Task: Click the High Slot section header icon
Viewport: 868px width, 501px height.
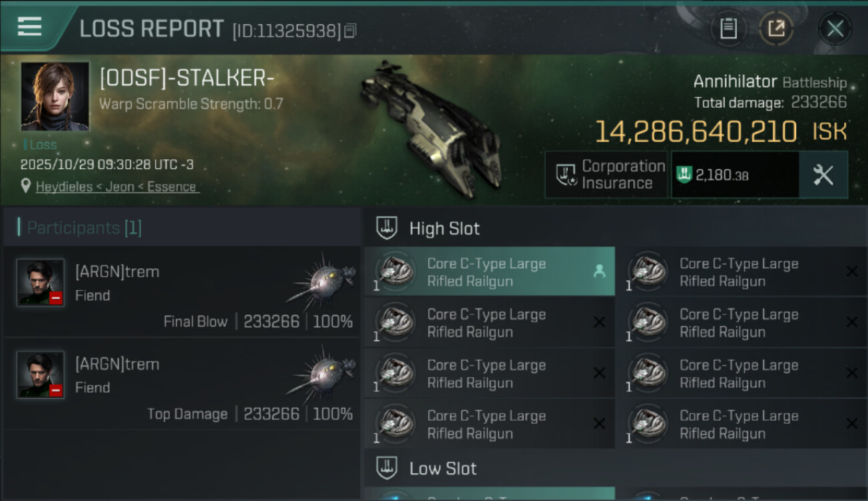Action: (387, 228)
